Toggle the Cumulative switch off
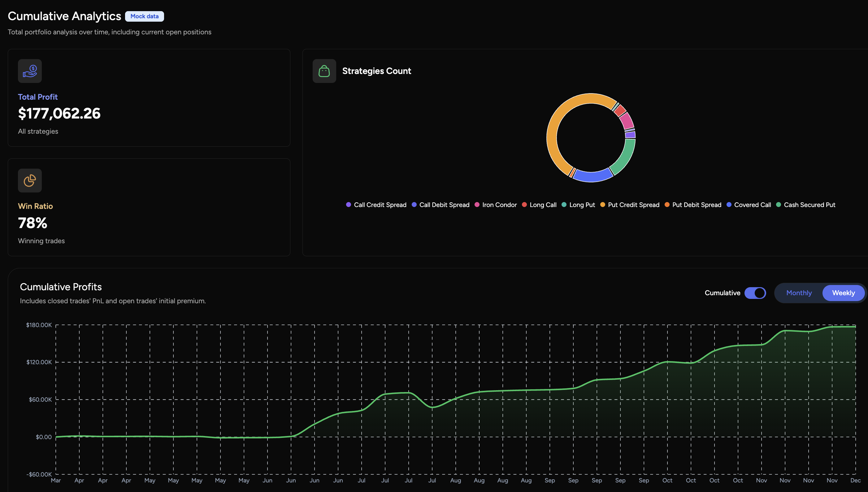The height and width of the screenshot is (492, 868). 756,293
